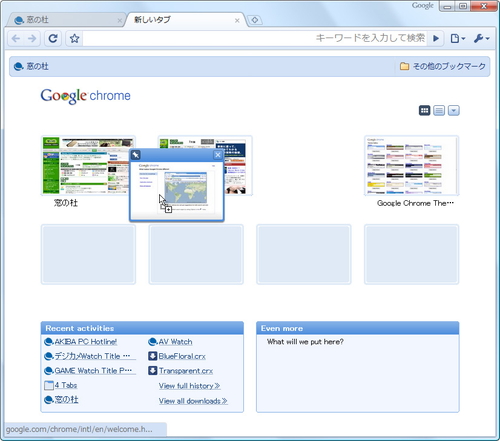Viewport: 500px width, 441px height.
Task: Open BlueFloral.crx download
Action: point(182,356)
